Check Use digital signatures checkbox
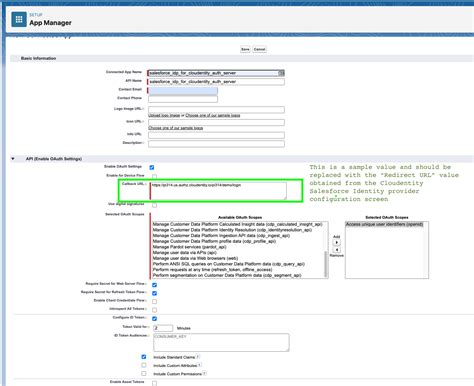The height and width of the screenshot is (386, 474). tap(154, 205)
